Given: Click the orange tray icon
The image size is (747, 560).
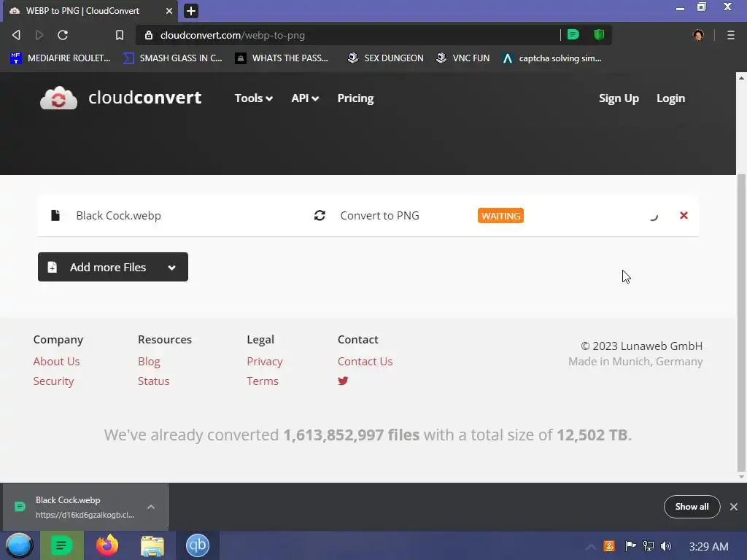Looking at the screenshot, I should click(x=609, y=546).
